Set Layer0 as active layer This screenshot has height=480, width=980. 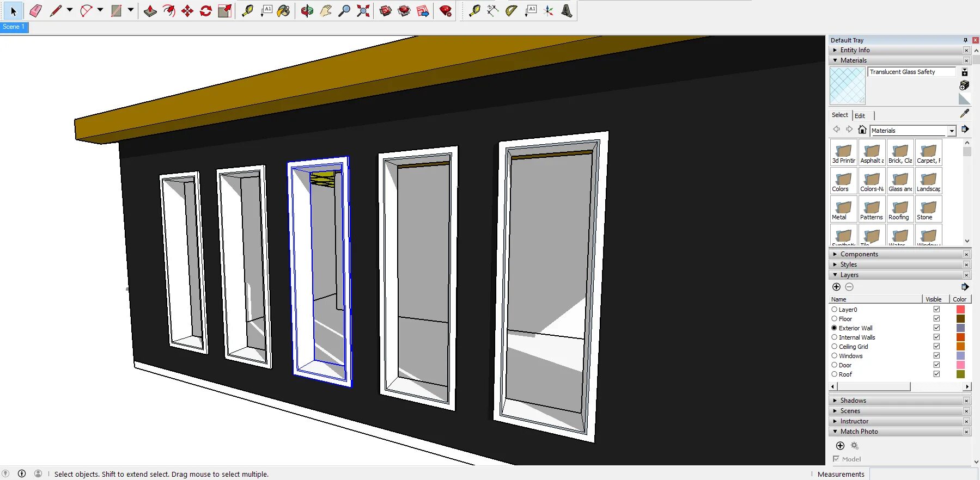834,310
